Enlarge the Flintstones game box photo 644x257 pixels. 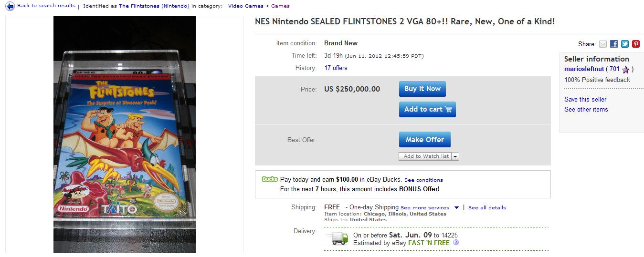124,134
